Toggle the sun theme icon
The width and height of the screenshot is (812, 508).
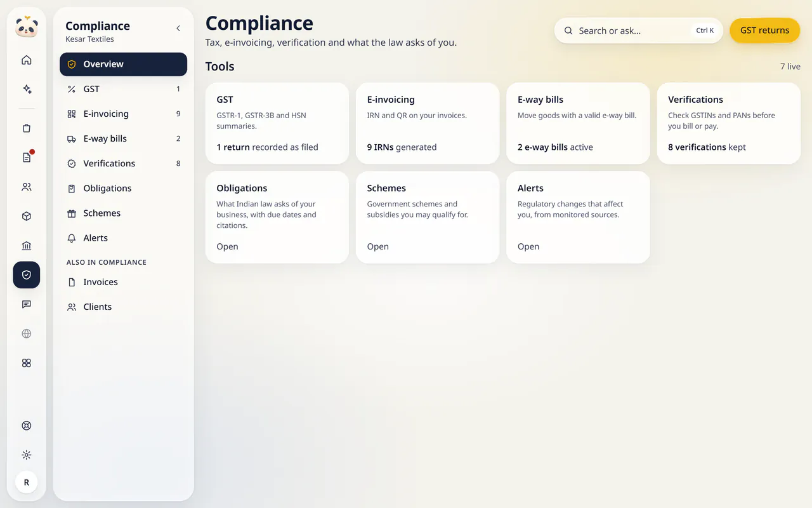[x=27, y=455]
